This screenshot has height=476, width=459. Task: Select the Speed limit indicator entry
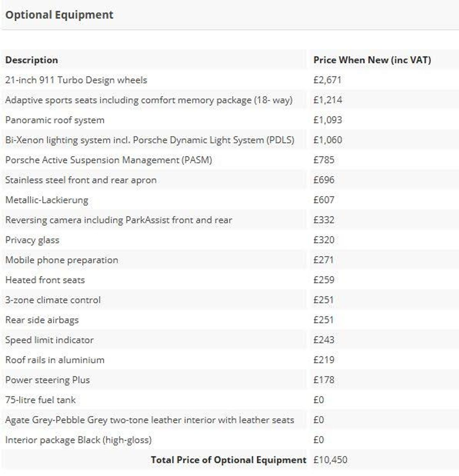49,340
